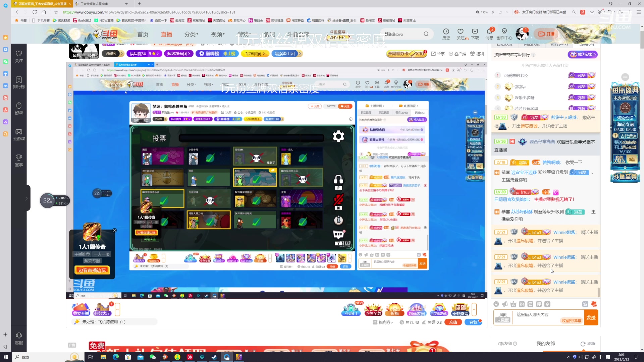Open 云游戏 in the left sidebar
Image resolution: width=644 pixels, height=362 pixels.
[19, 134]
